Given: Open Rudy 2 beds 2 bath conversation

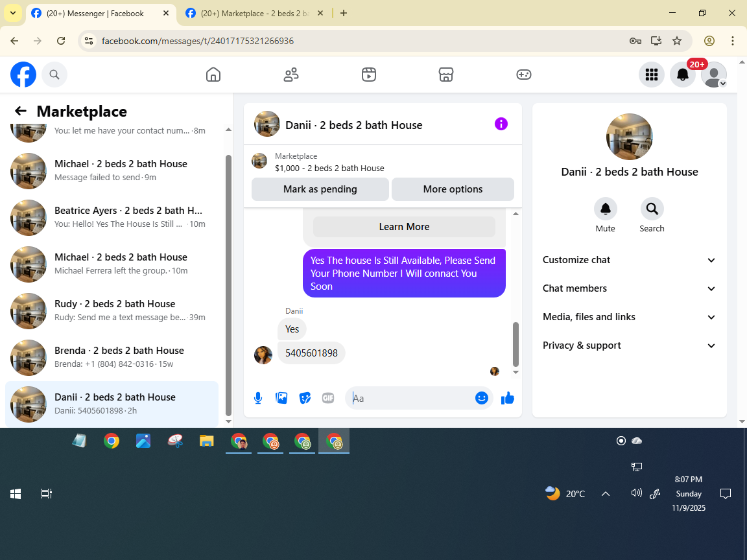Looking at the screenshot, I should point(112,310).
